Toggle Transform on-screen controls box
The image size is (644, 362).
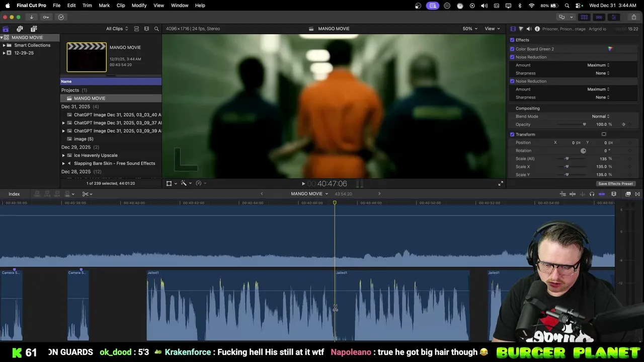[x=604, y=134]
